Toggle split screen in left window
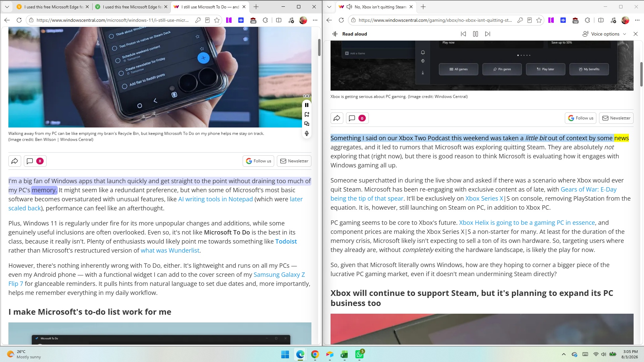The width and height of the screenshot is (644, 362). pos(279,20)
